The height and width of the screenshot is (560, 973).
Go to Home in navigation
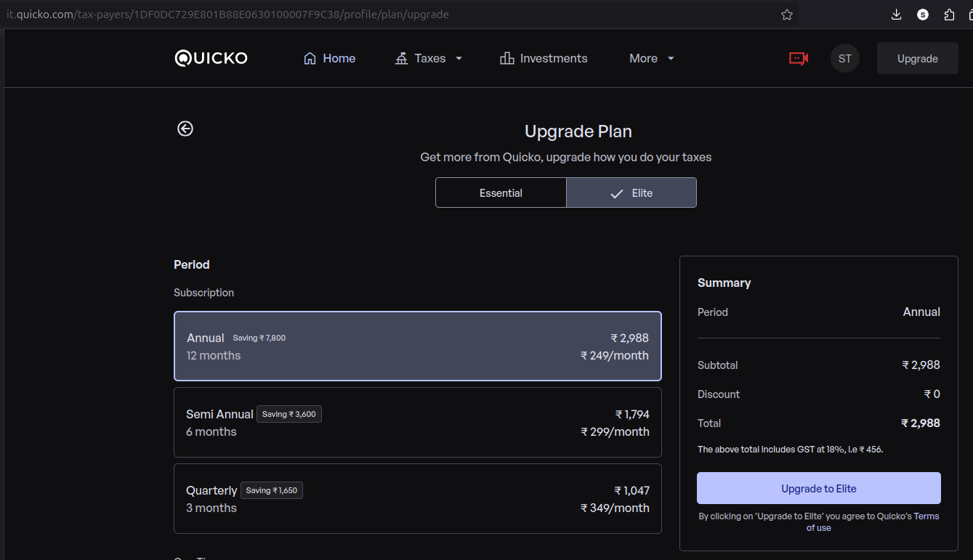(x=329, y=58)
